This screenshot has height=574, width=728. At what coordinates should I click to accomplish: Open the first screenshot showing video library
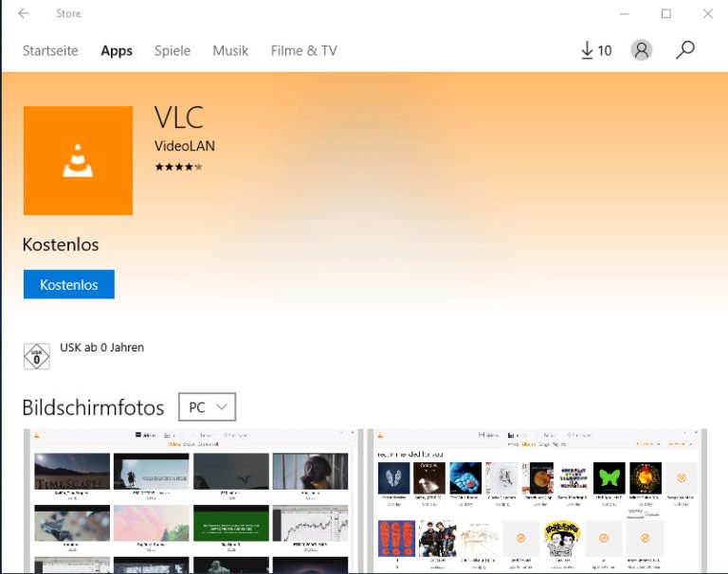tap(193, 501)
